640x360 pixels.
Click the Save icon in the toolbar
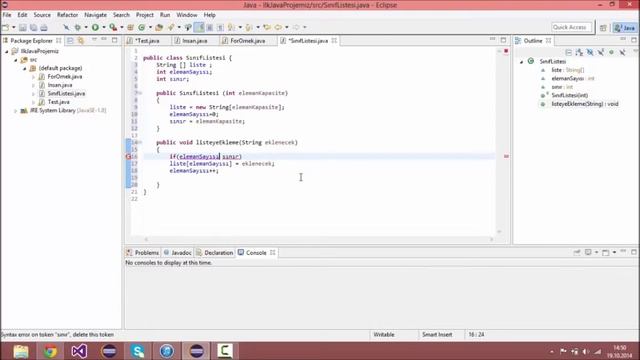23,27
